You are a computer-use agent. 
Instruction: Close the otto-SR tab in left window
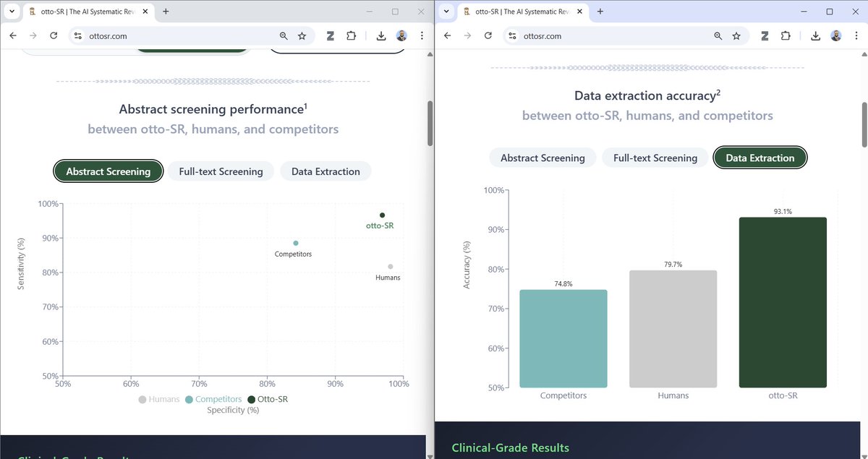tap(145, 12)
